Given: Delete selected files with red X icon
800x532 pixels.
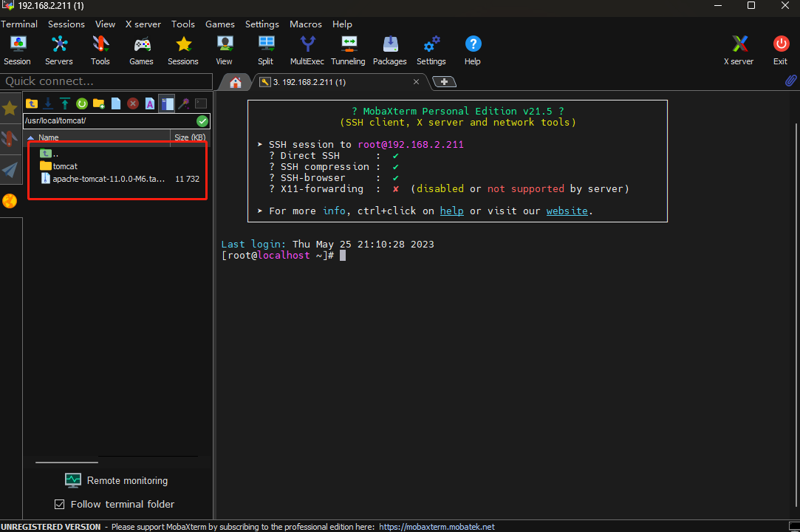Looking at the screenshot, I should coord(133,104).
